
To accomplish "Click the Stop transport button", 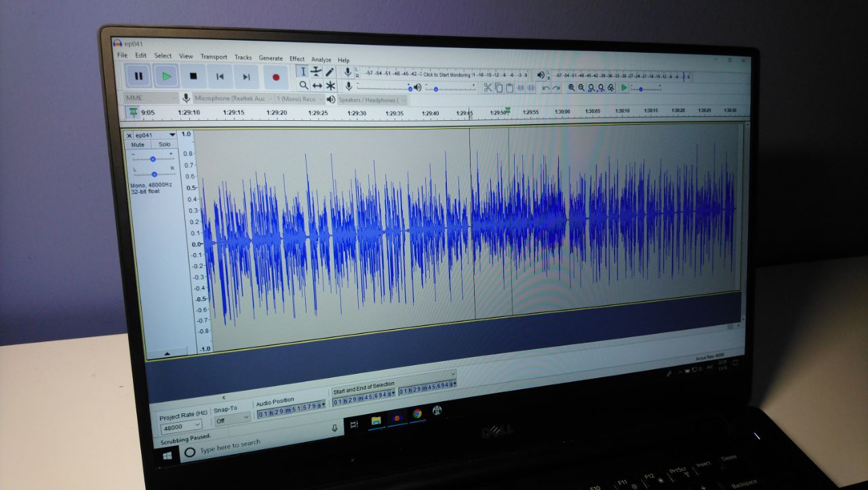I will tap(193, 76).
